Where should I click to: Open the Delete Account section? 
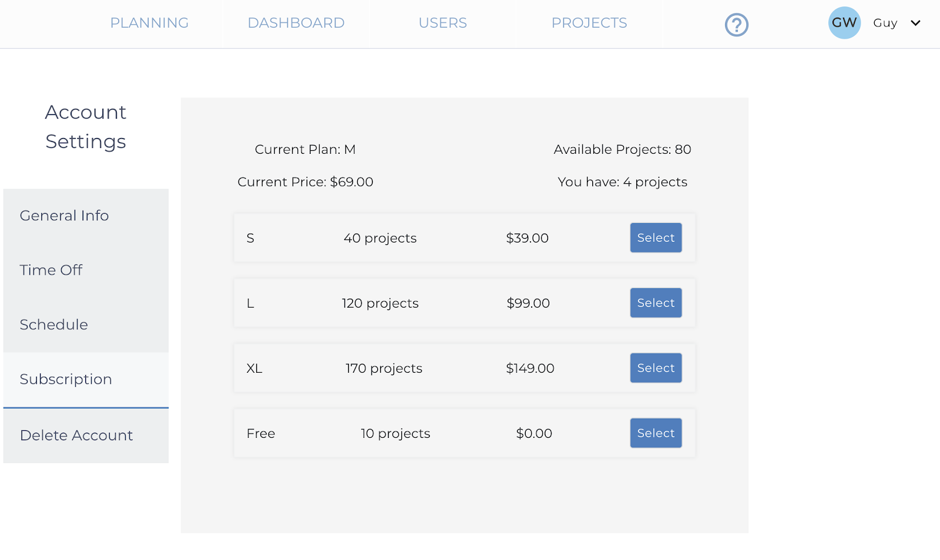(76, 436)
